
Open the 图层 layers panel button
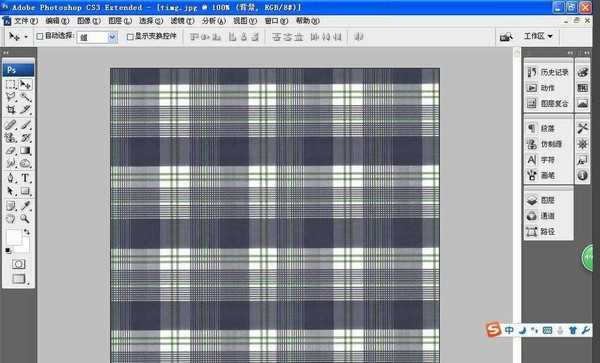coord(548,200)
